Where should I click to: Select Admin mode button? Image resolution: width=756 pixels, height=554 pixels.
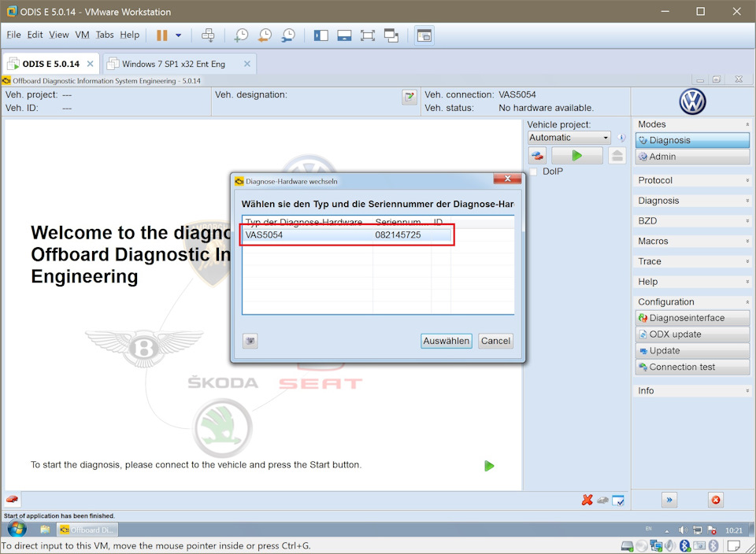click(692, 157)
